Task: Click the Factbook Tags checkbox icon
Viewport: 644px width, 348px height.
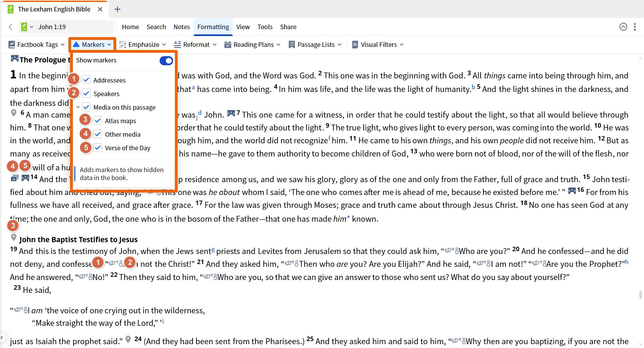Action: point(12,44)
